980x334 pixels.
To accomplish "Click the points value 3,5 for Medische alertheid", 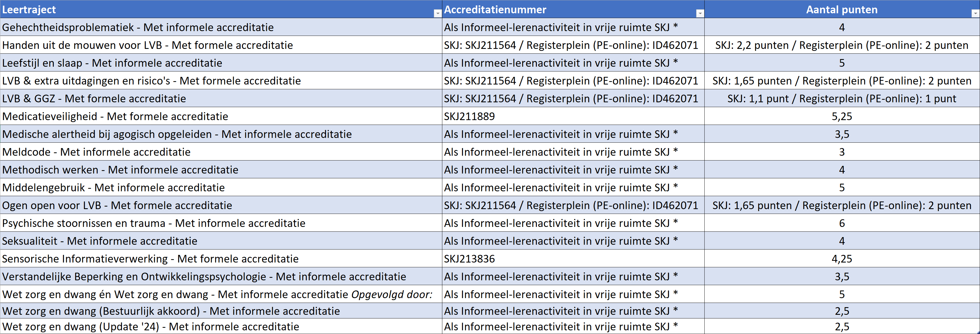I will click(842, 134).
